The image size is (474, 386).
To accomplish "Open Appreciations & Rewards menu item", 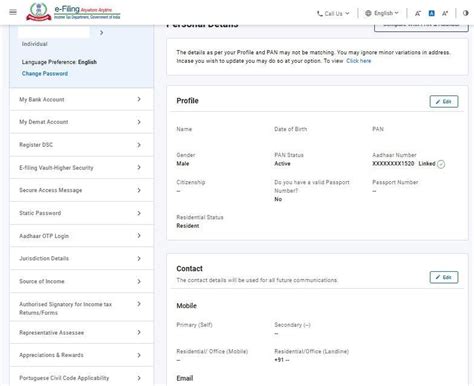I will point(81,355).
